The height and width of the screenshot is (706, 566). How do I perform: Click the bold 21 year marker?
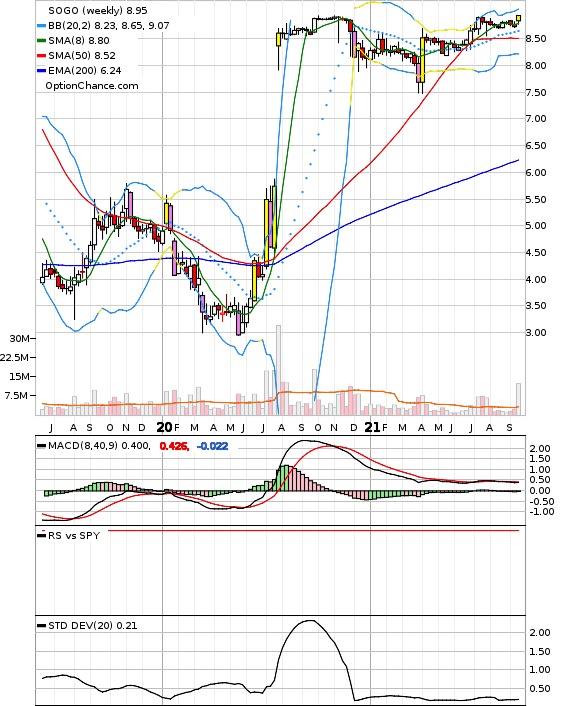pyautogui.click(x=372, y=427)
